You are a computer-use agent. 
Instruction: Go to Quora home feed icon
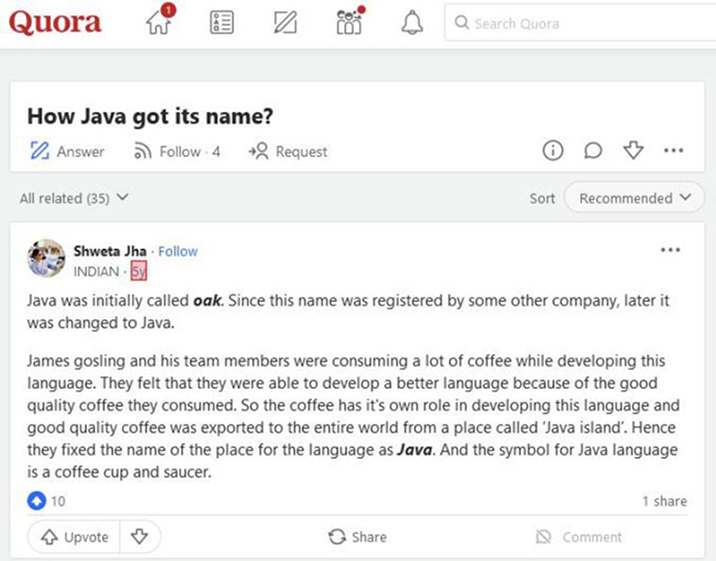(x=159, y=23)
